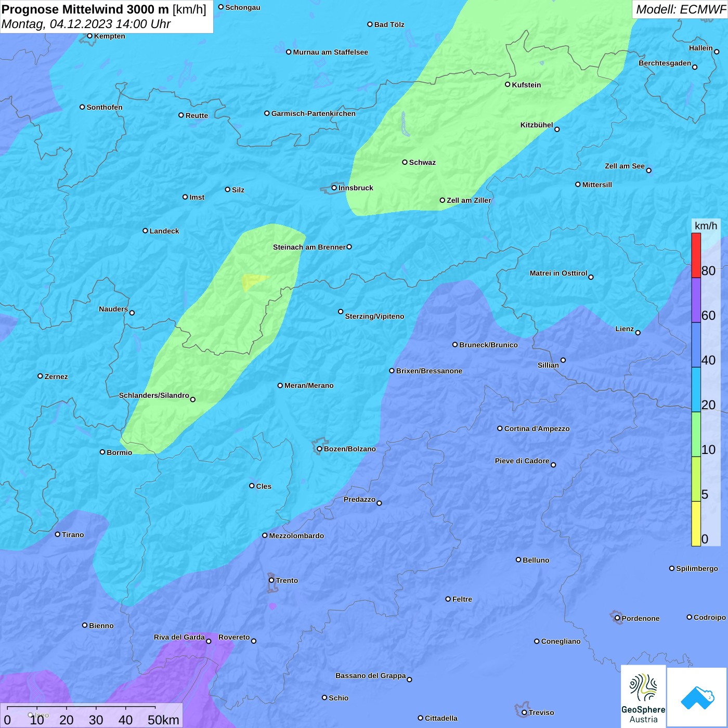Screen dimensions: 728x728
Task: Click the Sillian town marker
Action: coord(563,360)
